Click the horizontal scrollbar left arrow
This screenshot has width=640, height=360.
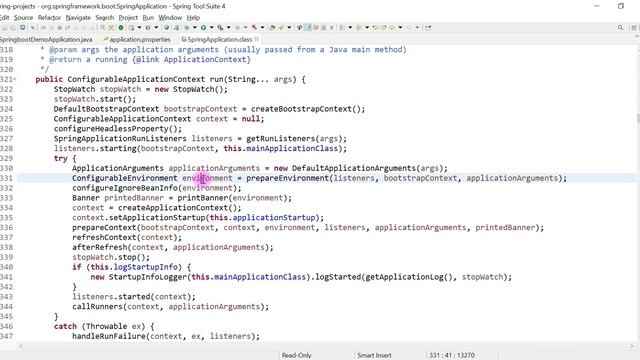20,346
